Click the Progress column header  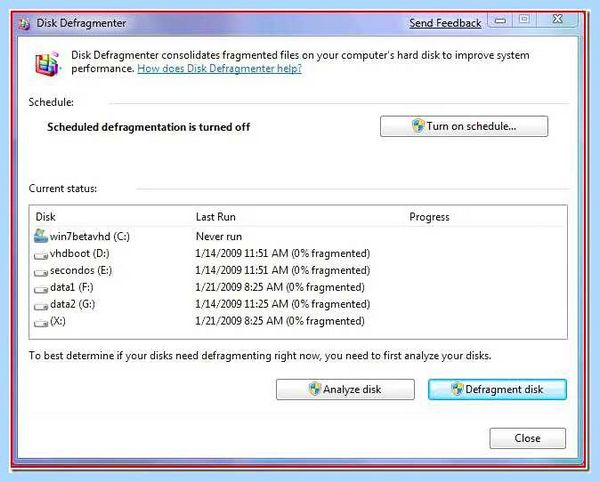pyautogui.click(x=429, y=217)
